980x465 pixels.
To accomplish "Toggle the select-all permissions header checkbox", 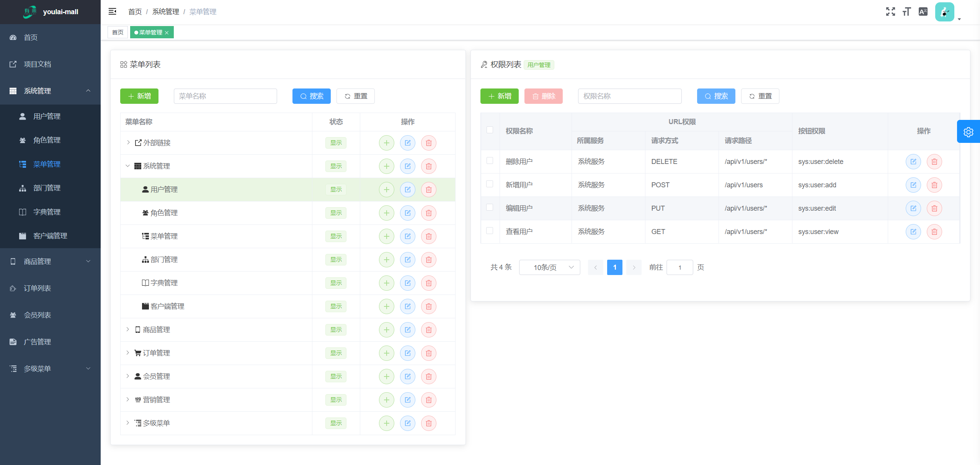I will click(x=490, y=130).
